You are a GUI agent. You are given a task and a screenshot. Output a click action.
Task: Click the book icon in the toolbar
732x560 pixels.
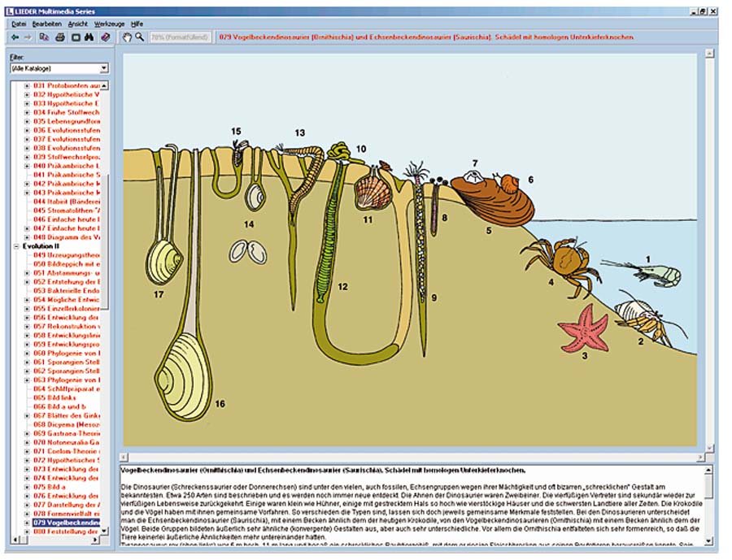click(x=105, y=37)
